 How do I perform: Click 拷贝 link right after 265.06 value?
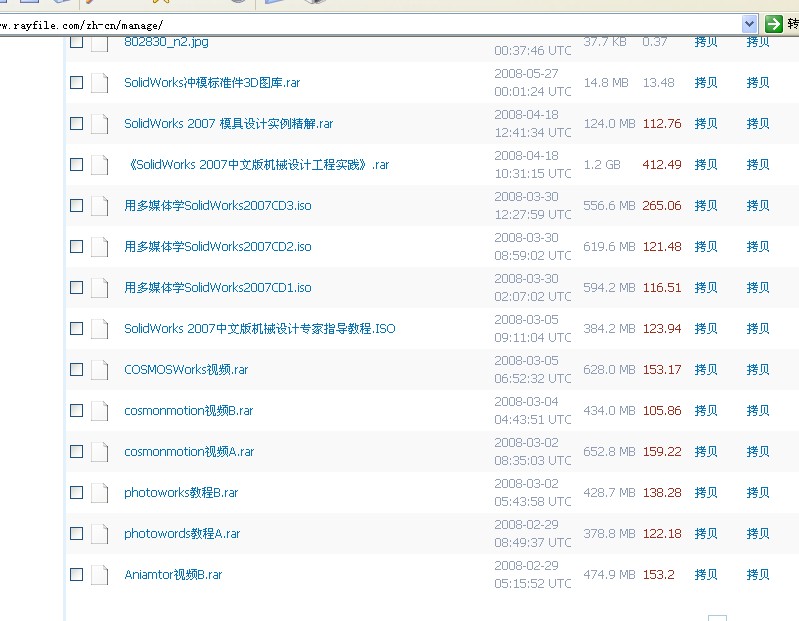tap(706, 206)
